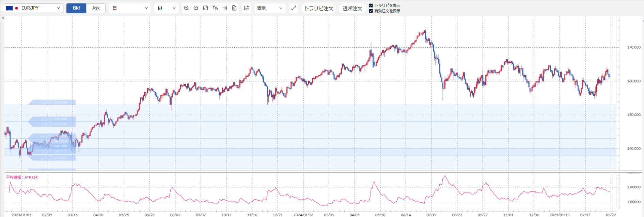Click the fit-to-screen chart icon

pos(205,8)
